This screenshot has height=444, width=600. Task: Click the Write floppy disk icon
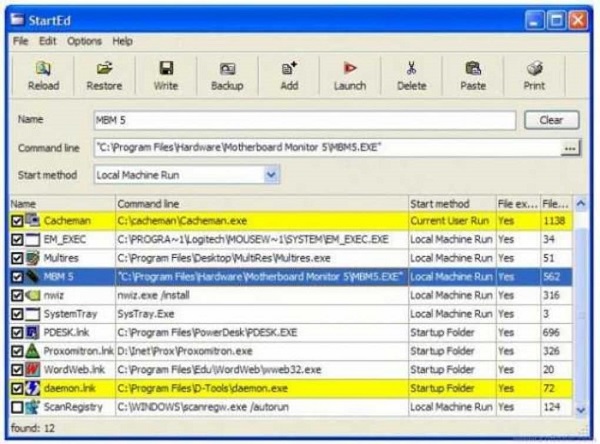pos(166,69)
